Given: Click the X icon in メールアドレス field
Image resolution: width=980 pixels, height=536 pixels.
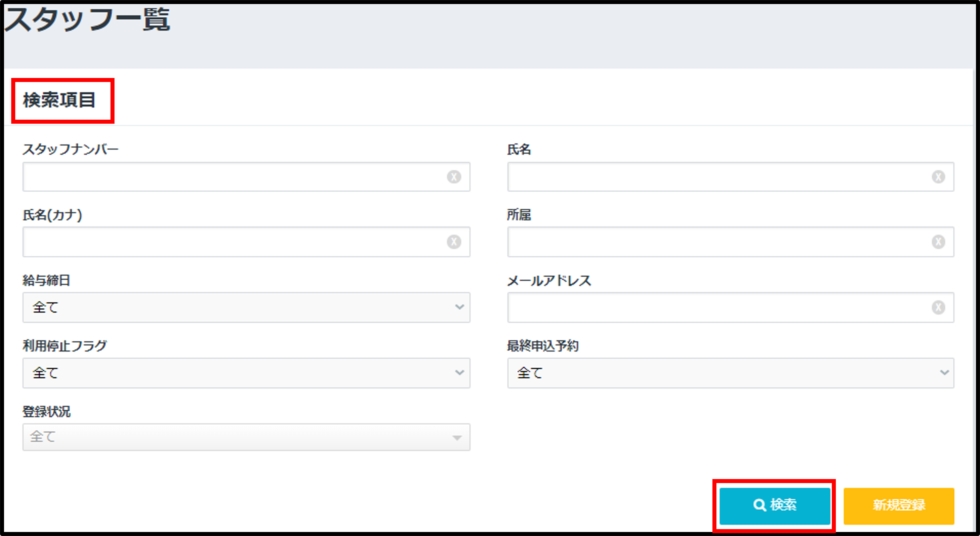Looking at the screenshot, I should pyautogui.click(x=938, y=307).
